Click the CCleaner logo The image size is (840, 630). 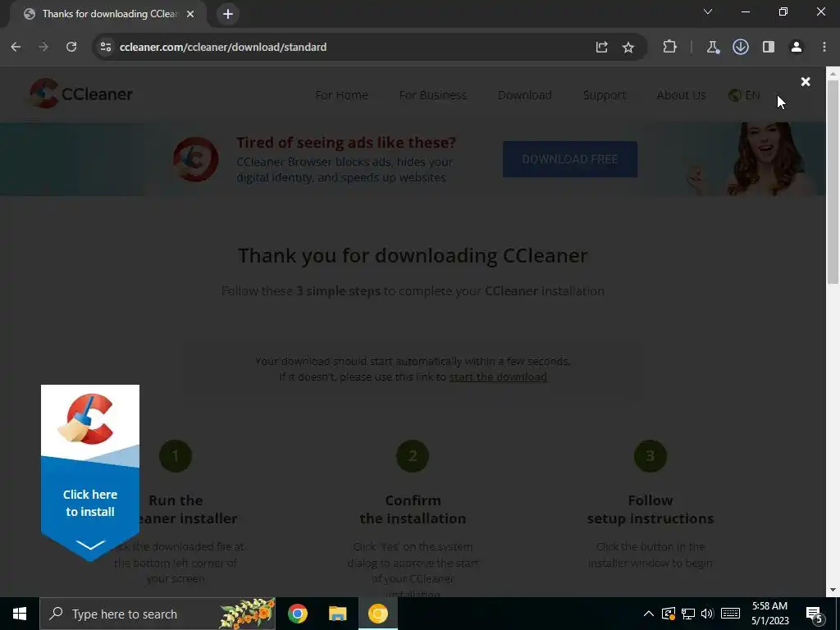coord(81,94)
